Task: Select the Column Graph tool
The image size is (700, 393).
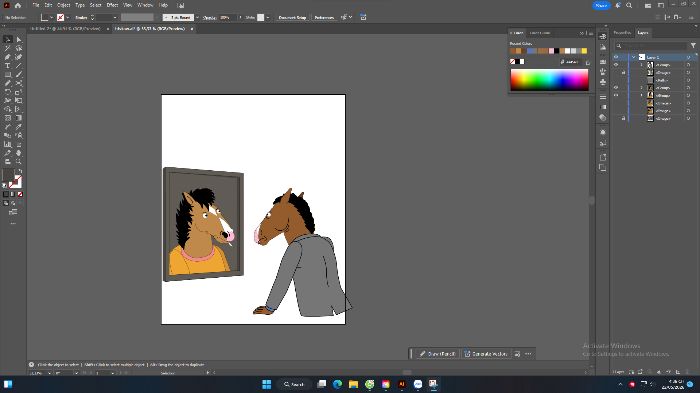Action: coord(8,144)
